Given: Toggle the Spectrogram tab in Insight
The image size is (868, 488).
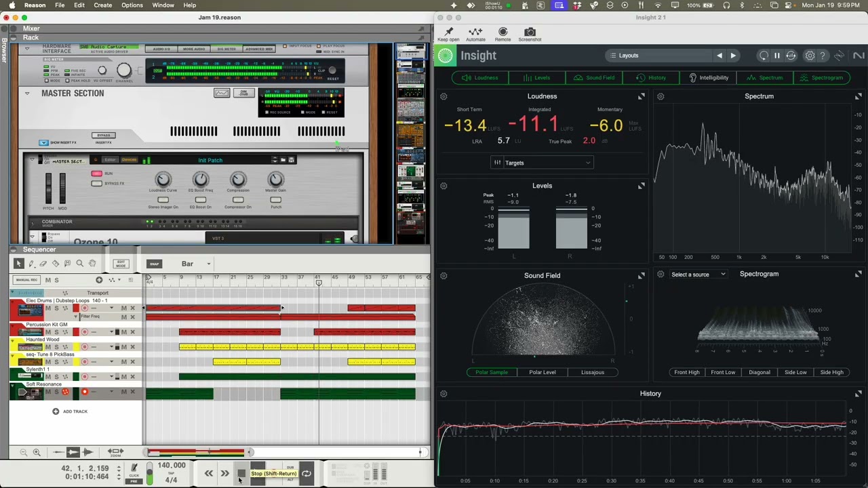Looking at the screenshot, I should [x=821, y=78].
